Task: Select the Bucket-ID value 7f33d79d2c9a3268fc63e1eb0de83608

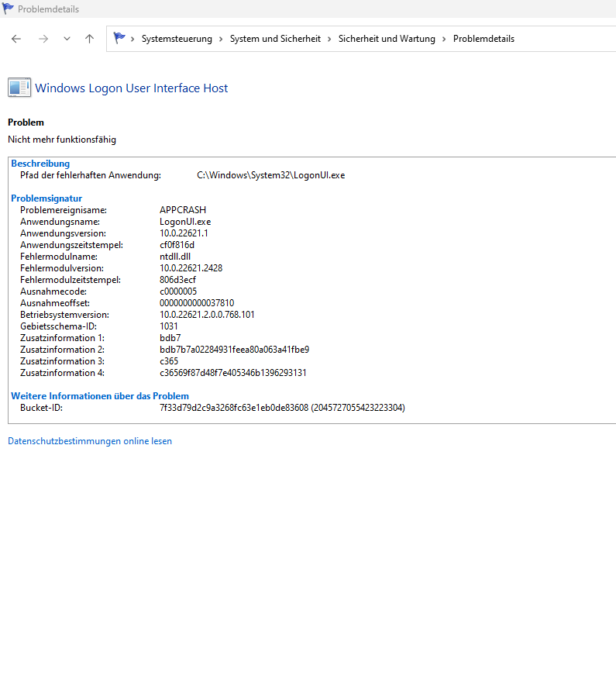Action: [x=234, y=408]
